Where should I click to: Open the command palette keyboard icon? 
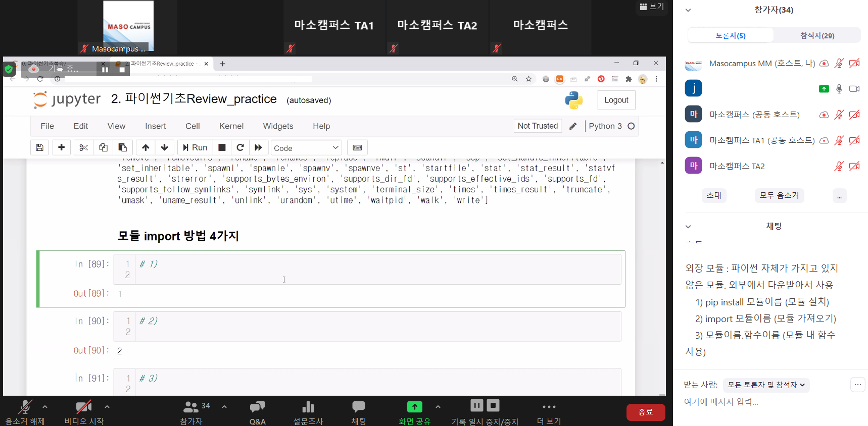(357, 147)
